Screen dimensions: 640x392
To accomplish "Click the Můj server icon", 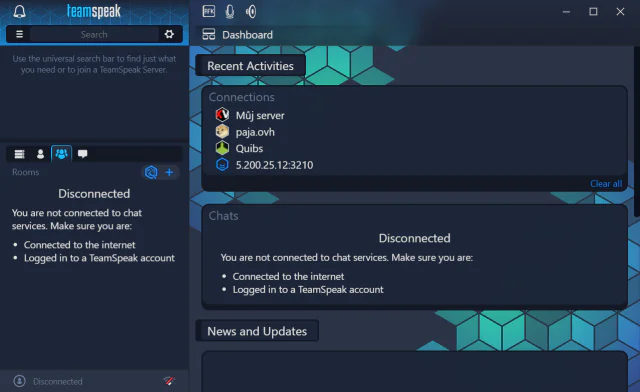I will (x=222, y=115).
